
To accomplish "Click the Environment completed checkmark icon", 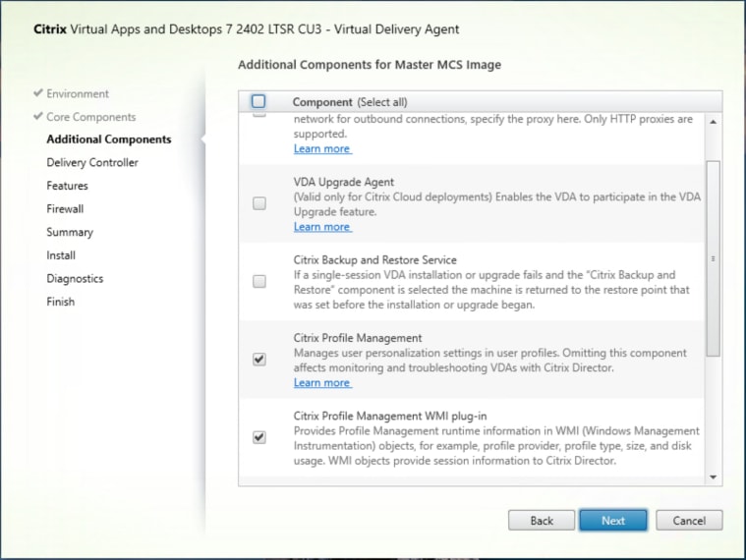I will (x=38, y=92).
